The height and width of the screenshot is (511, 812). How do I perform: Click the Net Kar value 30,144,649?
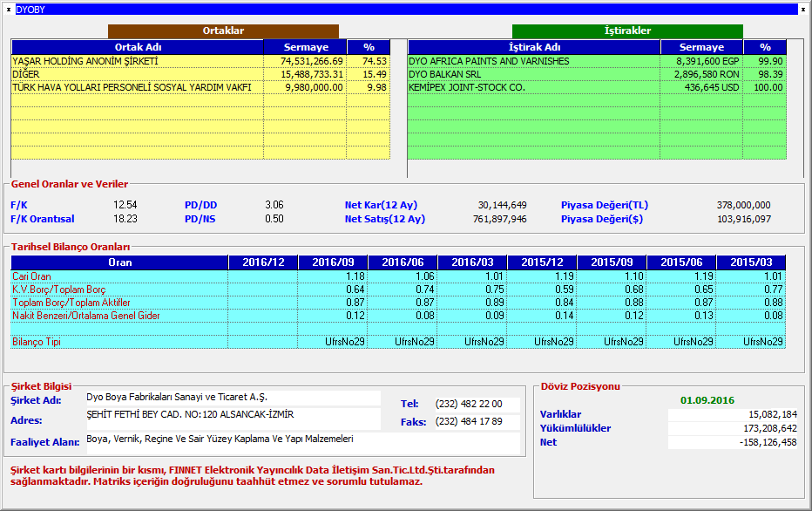coord(503,205)
